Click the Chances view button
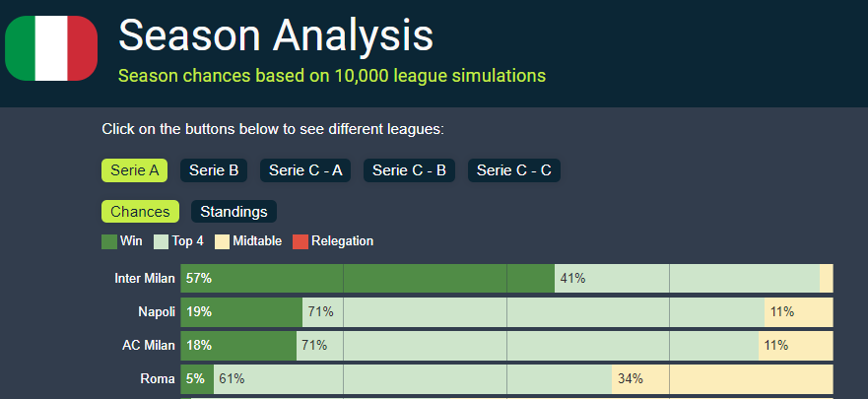Viewport: 868px width, 399px height. (140, 212)
